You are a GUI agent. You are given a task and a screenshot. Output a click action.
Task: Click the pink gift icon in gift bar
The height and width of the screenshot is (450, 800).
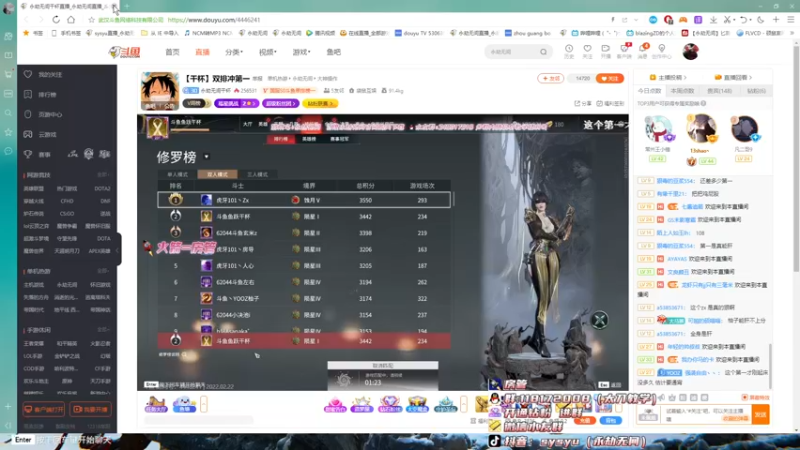coord(335,404)
